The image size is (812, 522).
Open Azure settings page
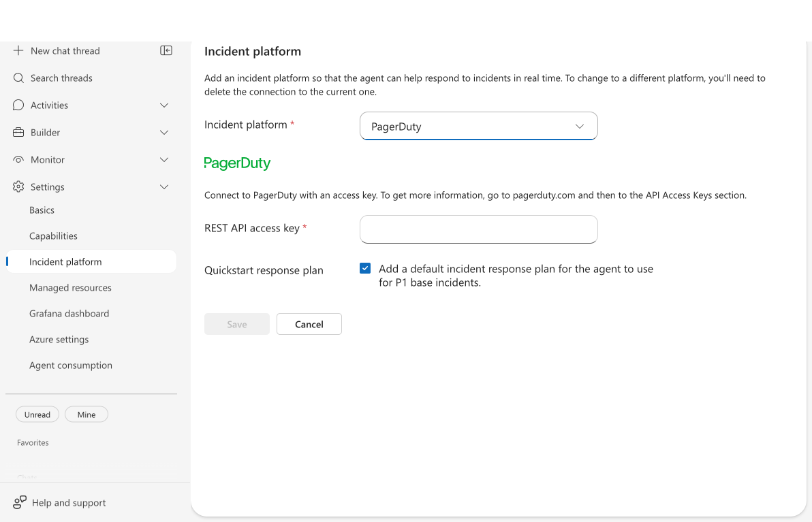pos(59,340)
